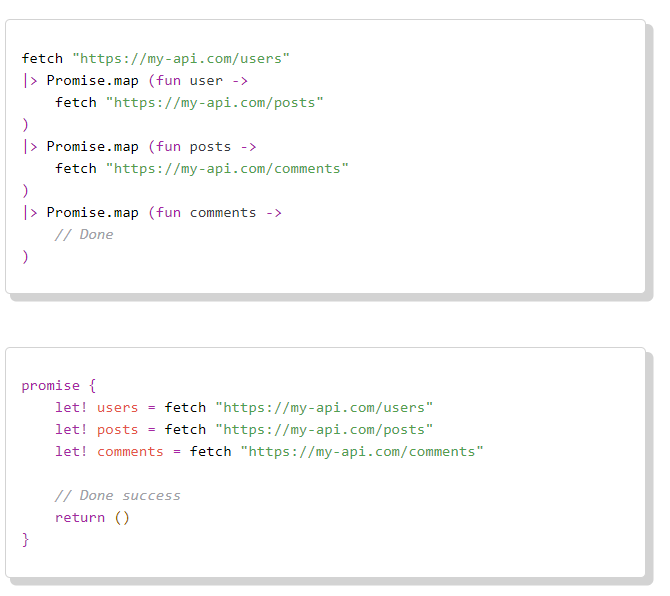Click the final closing parenthesis in first block
This screenshot has width=670, height=596.
point(25,257)
